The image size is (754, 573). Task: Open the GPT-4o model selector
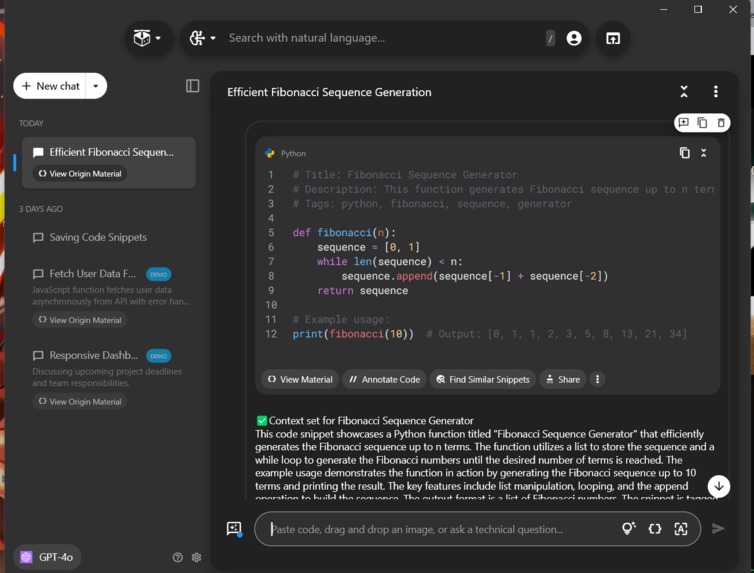pos(47,557)
